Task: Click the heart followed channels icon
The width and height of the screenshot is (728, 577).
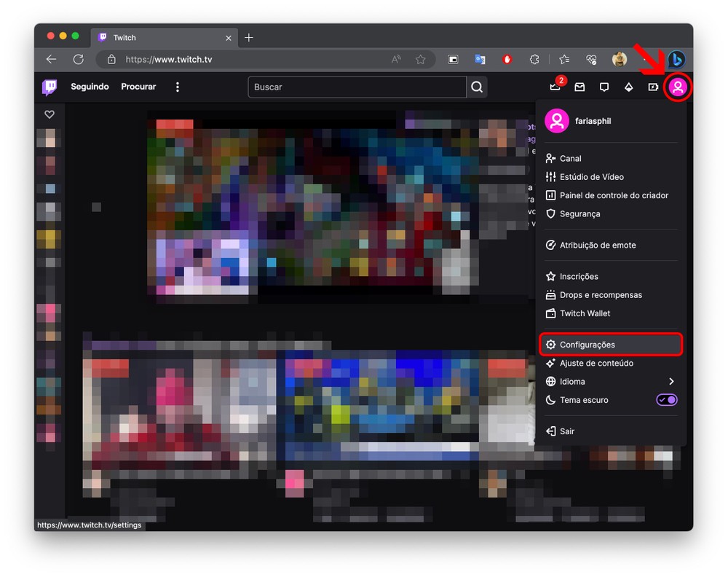Action: pos(50,114)
